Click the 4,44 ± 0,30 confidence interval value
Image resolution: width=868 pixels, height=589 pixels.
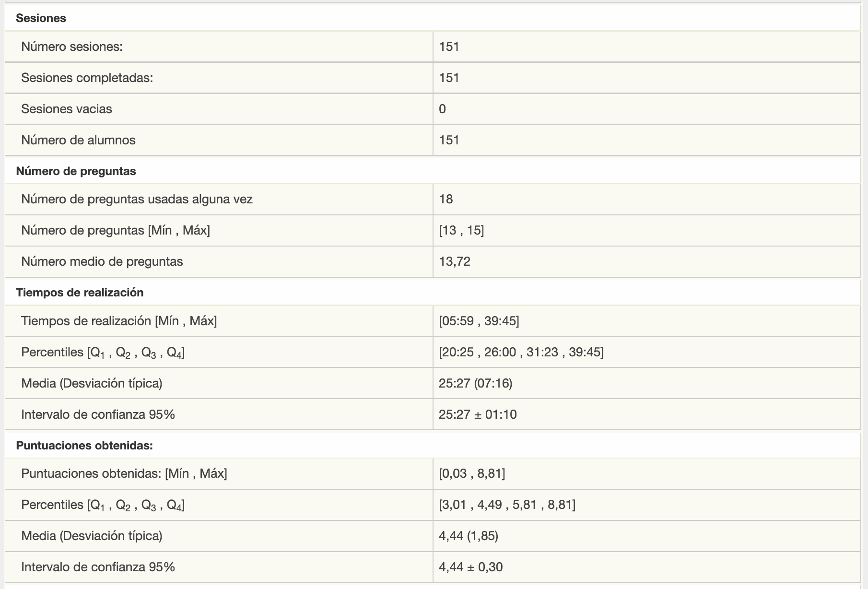(x=470, y=567)
